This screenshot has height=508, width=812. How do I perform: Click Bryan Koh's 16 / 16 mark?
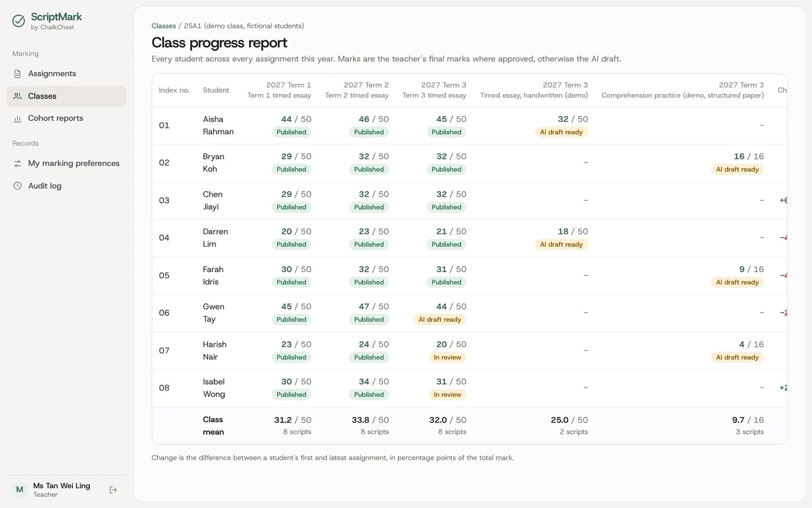pos(749,156)
